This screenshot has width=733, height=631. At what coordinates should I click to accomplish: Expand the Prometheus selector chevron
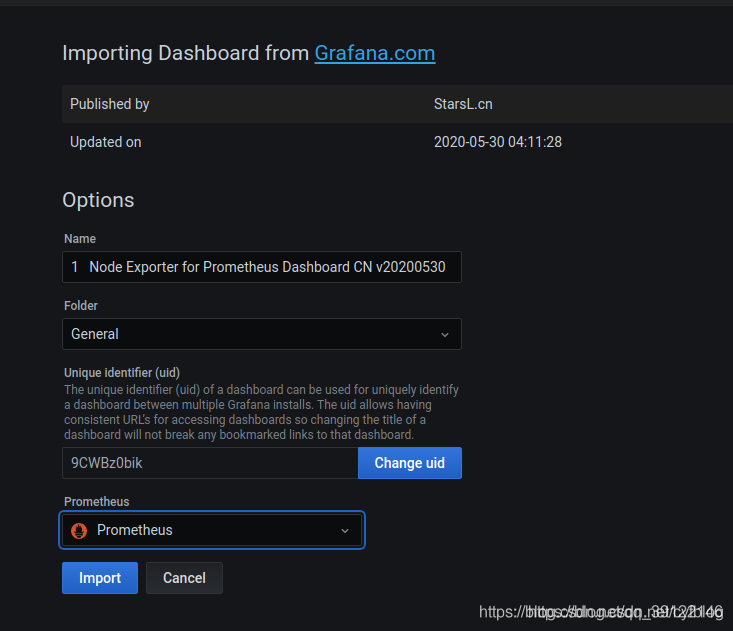point(345,531)
